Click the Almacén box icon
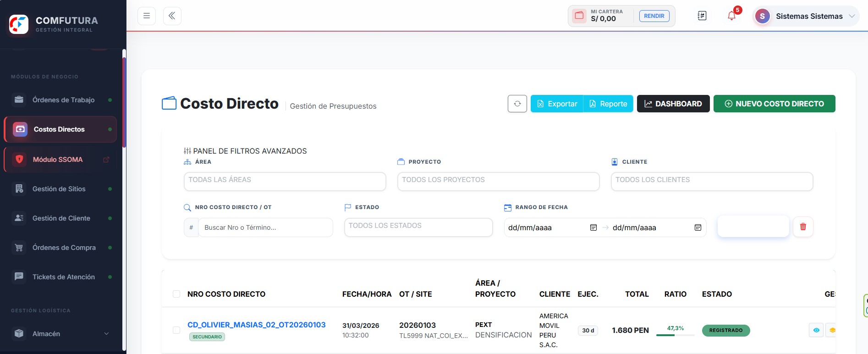Image resolution: width=868 pixels, height=354 pixels. [x=19, y=333]
